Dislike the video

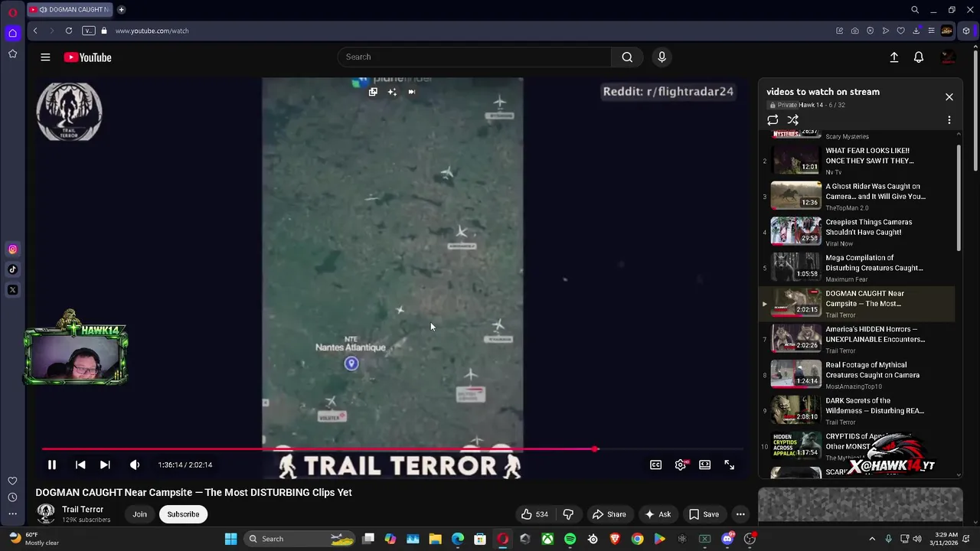pyautogui.click(x=568, y=514)
